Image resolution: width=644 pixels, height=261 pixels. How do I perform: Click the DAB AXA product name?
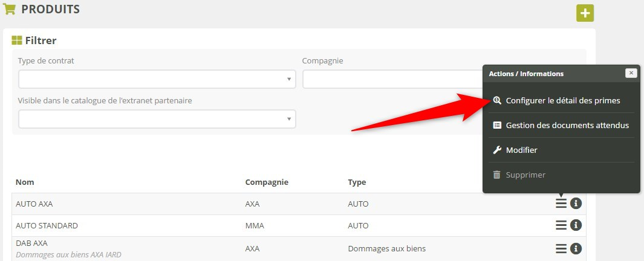tap(31, 243)
